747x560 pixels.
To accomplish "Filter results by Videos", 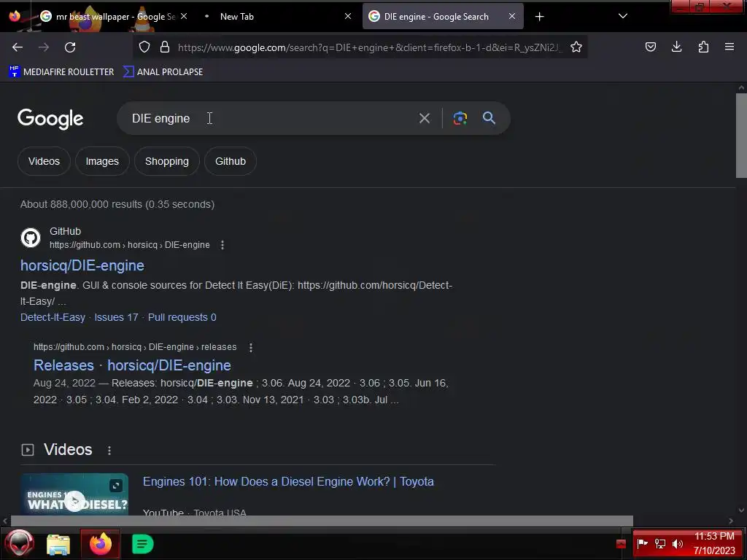I will pyautogui.click(x=44, y=161).
